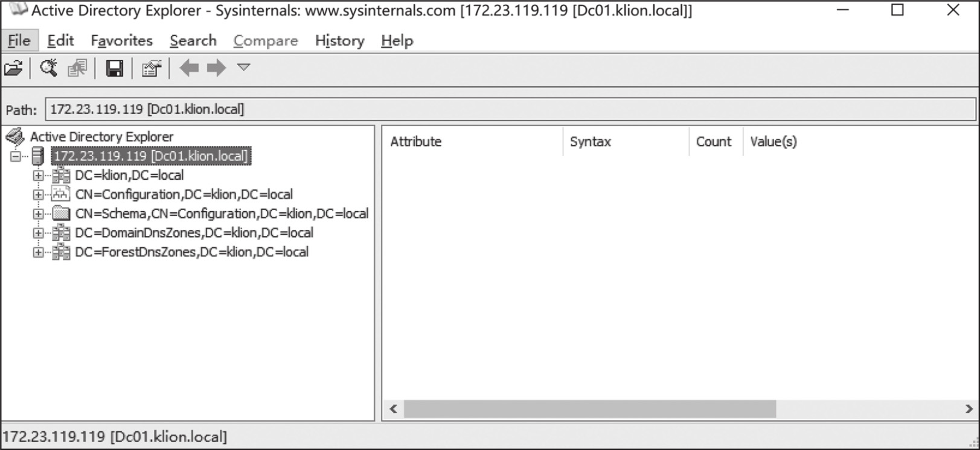Close the Active Directory Explorer window
The width and height of the screenshot is (980, 450).
[953, 10]
